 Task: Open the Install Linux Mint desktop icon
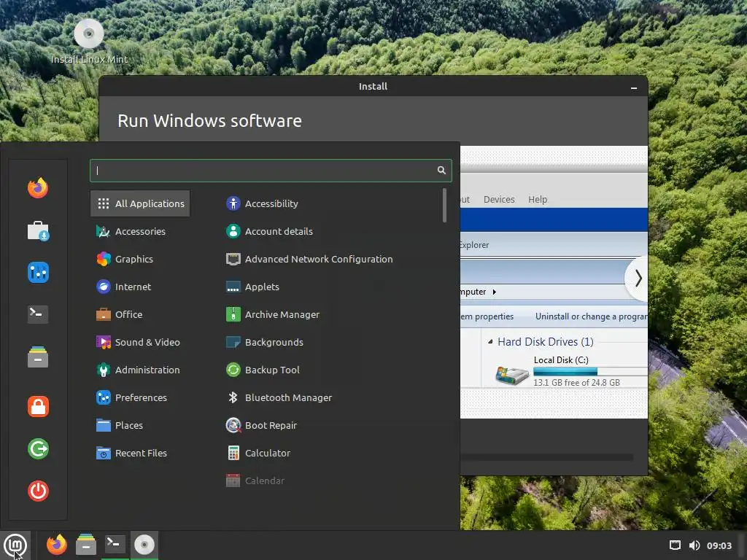pos(89,42)
